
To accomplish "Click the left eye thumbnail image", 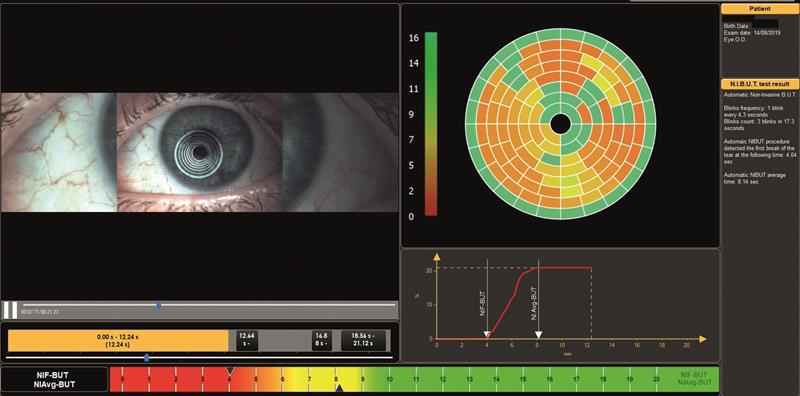I will click(59, 152).
